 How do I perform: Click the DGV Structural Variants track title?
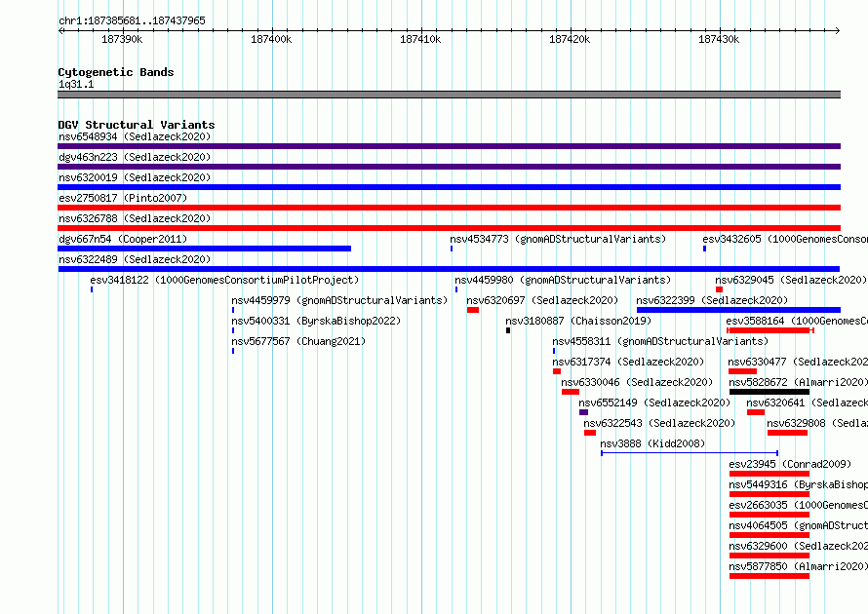click(137, 125)
